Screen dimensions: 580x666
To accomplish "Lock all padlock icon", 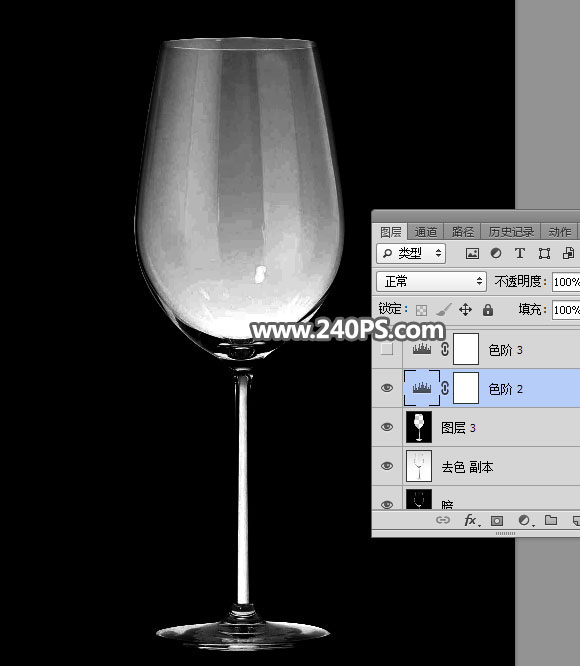I will 488,310.
